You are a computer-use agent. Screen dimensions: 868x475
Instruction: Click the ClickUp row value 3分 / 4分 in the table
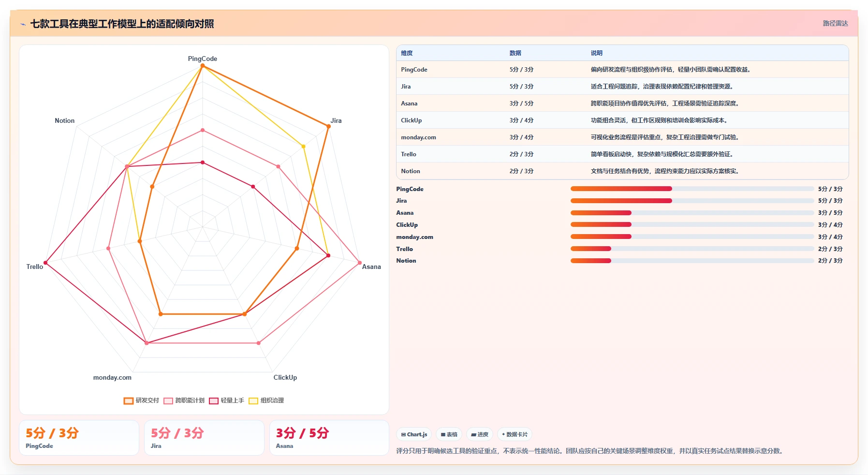tap(521, 120)
